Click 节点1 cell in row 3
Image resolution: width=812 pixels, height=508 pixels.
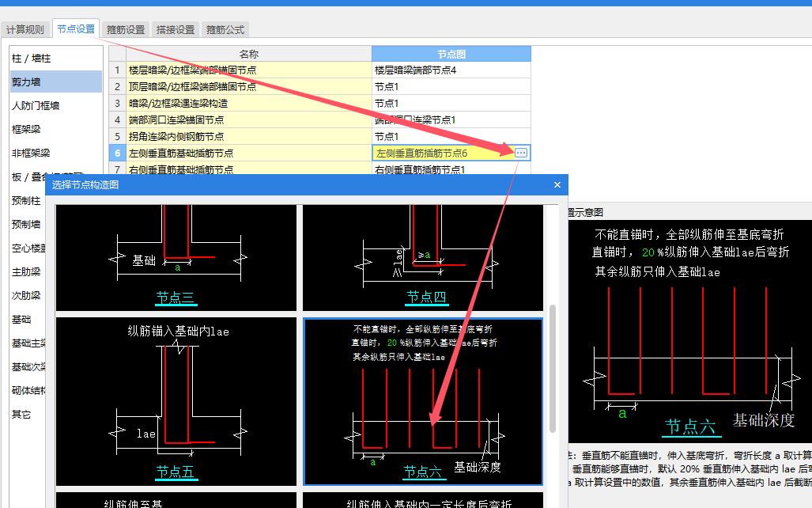[451, 103]
